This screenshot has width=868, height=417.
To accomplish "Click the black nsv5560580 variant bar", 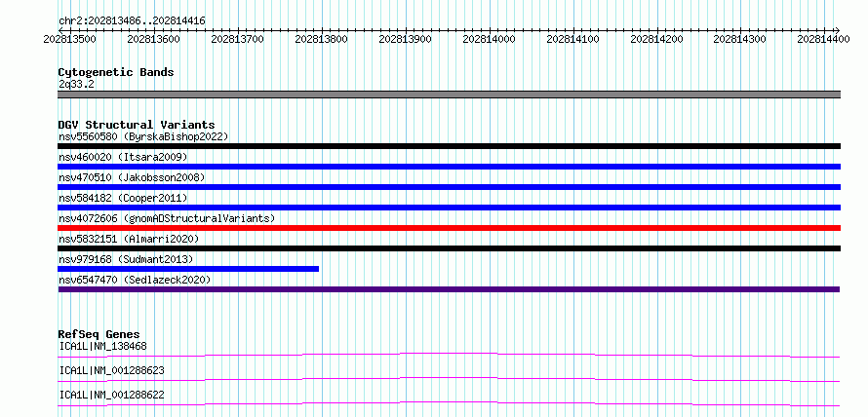I will (449, 146).
